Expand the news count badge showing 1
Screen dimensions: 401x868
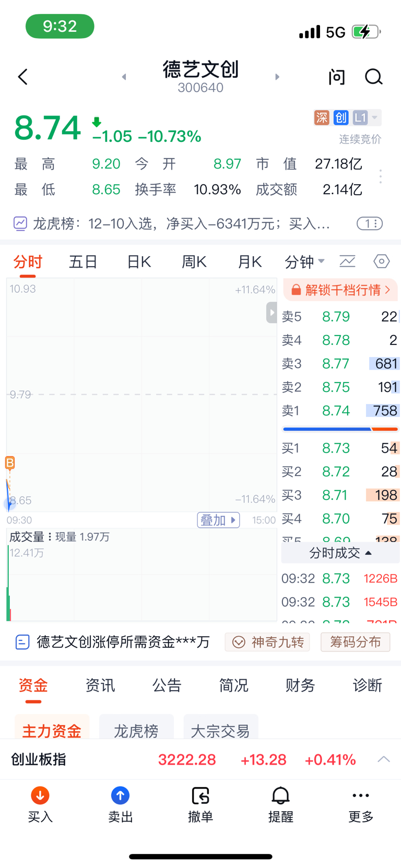[370, 224]
